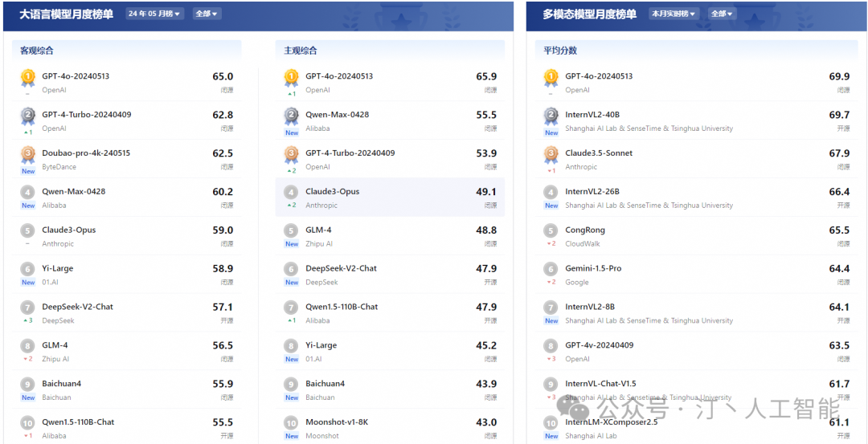
Task: Click score 69.7 for InternVL2-40B
Action: [x=839, y=115]
